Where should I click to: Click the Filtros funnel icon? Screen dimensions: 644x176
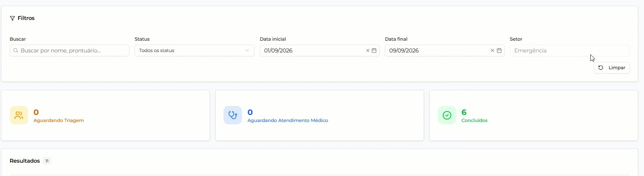[x=13, y=18]
